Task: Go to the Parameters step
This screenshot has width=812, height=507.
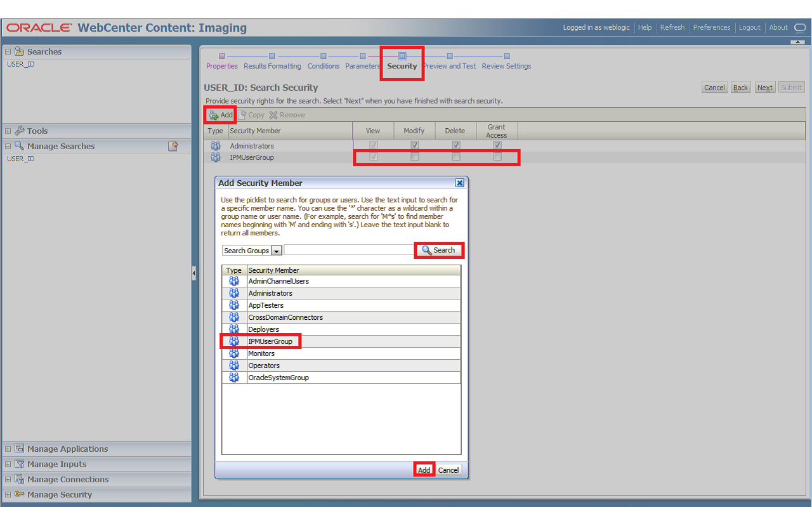Action: [363, 66]
